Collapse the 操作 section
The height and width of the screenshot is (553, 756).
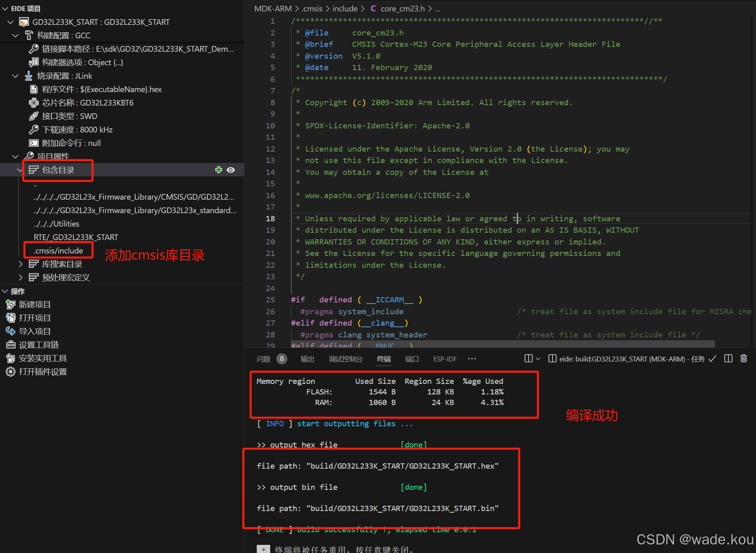pos(5,291)
